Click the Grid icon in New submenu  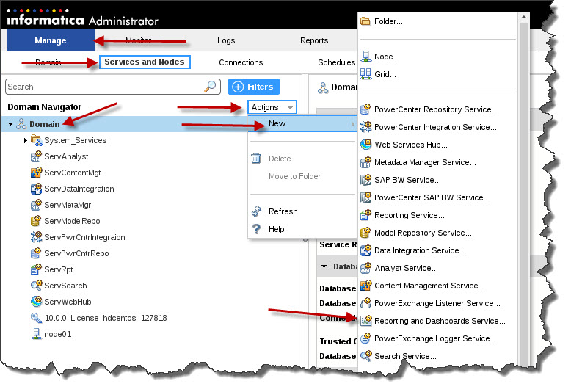pos(365,74)
